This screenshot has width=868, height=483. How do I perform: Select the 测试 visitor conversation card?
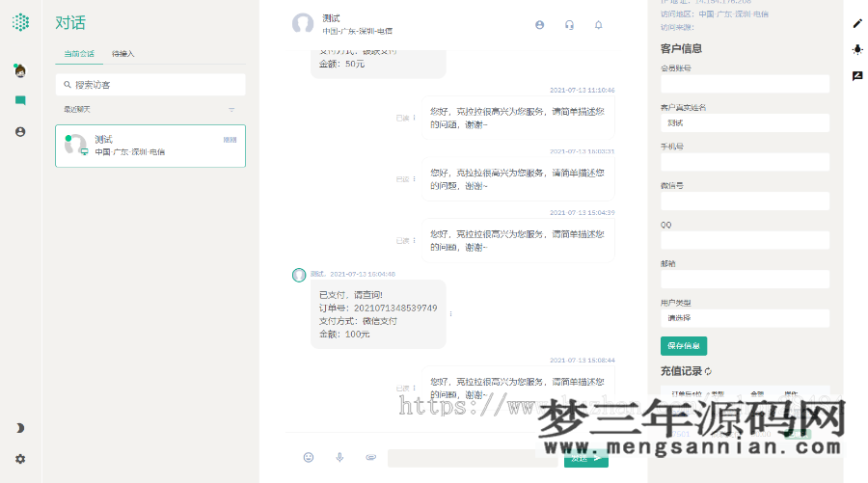[x=150, y=146]
